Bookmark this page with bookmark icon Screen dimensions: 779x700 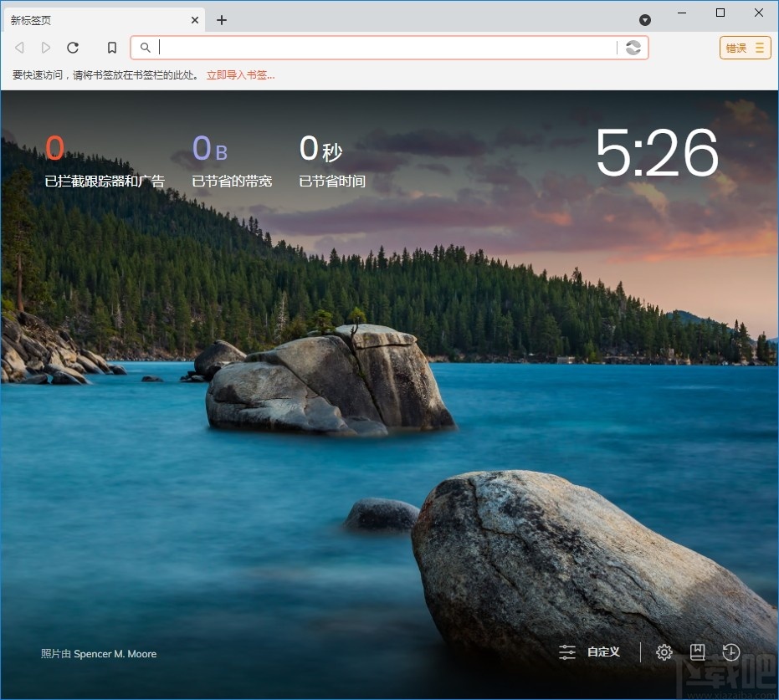(x=112, y=48)
